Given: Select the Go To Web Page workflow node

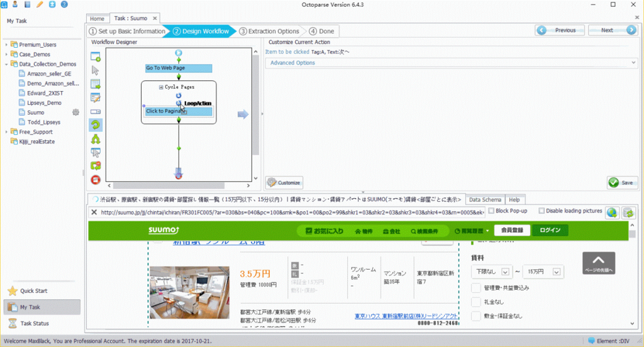Looking at the screenshot, I should [x=179, y=68].
